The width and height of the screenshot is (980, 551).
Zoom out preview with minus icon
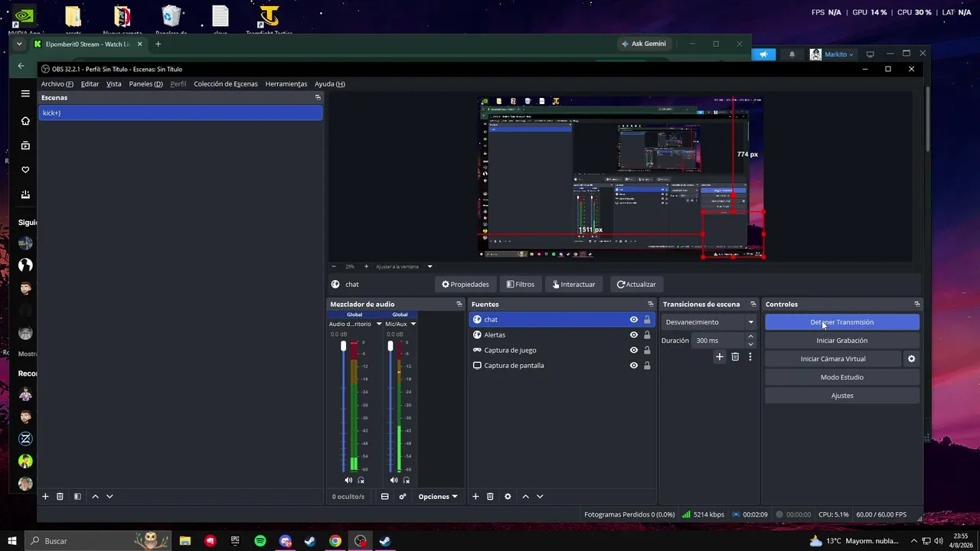[x=334, y=266]
